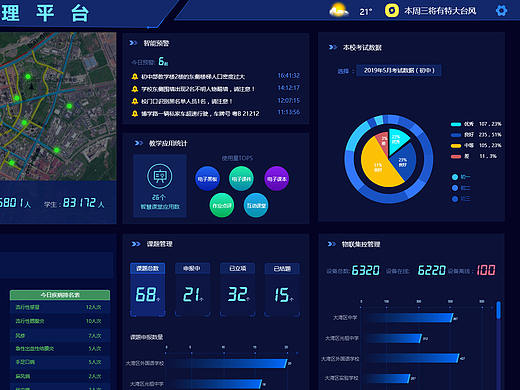
Task: Click the 12:07:15 timestamp
Action: [289, 100]
